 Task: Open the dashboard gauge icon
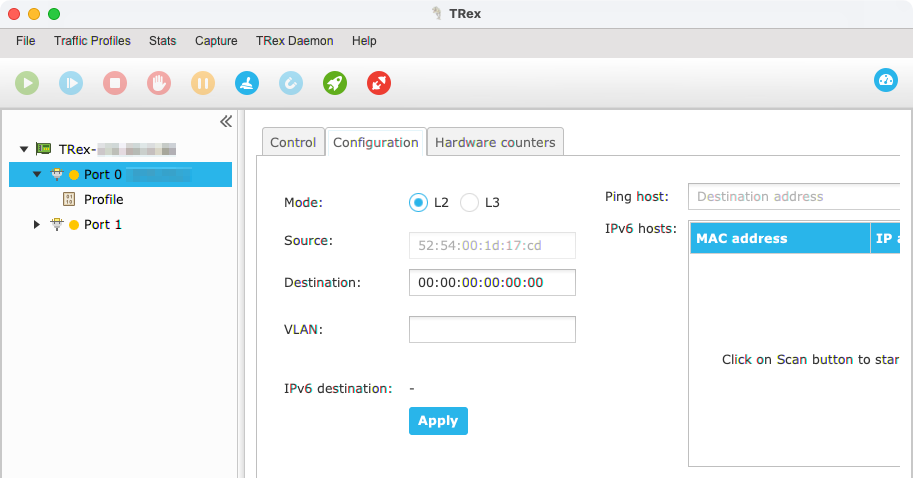(886, 80)
